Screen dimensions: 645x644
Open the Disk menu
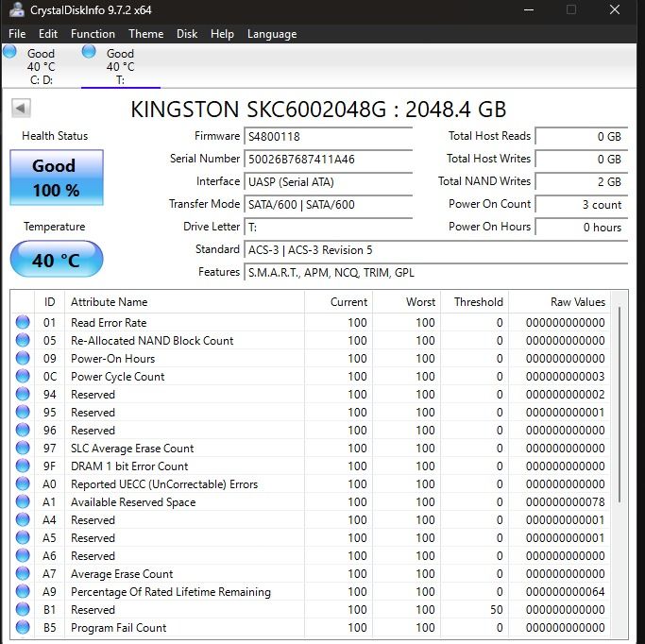[187, 34]
